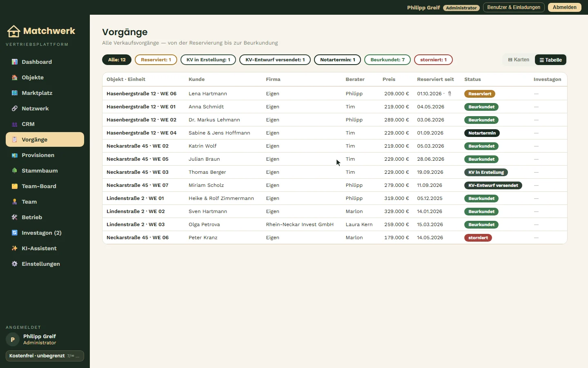
Task: Select the Tabelle view toggle
Action: tap(550, 60)
